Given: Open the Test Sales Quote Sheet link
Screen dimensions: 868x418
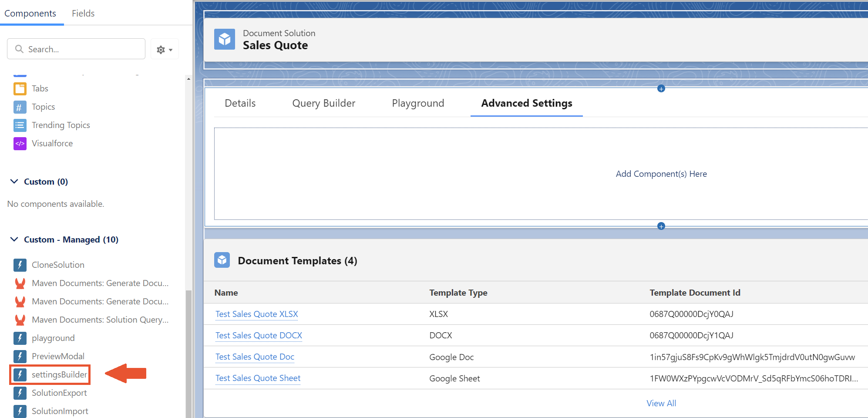Looking at the screenshot, I should pyautogui.click(x=258, y=378).
